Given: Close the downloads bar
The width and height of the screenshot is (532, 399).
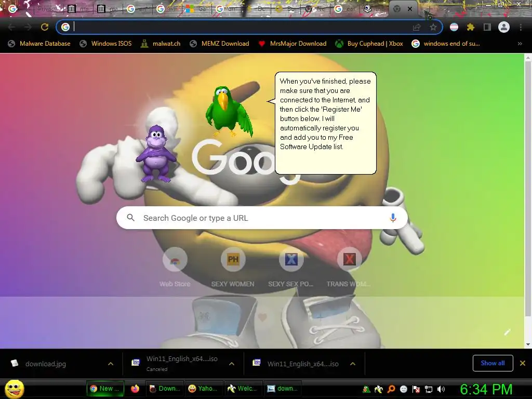Looking at the screenshot, I should 523,363.
